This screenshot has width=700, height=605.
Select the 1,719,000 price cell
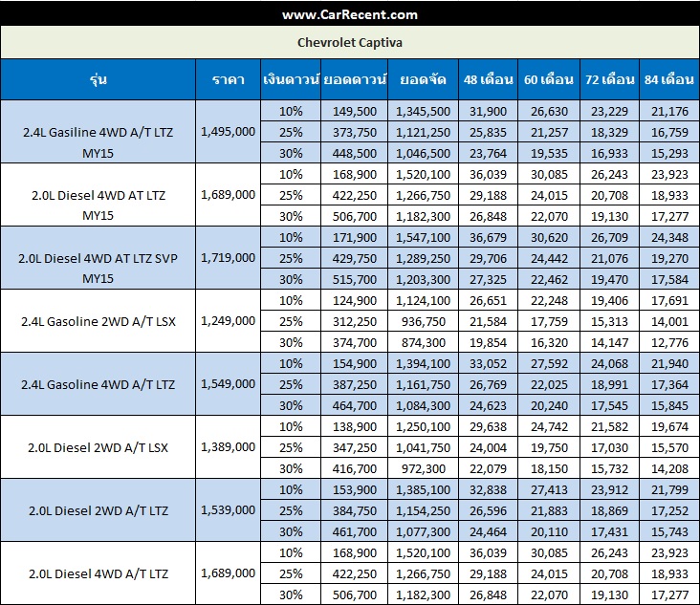click(x=228, y=257)
